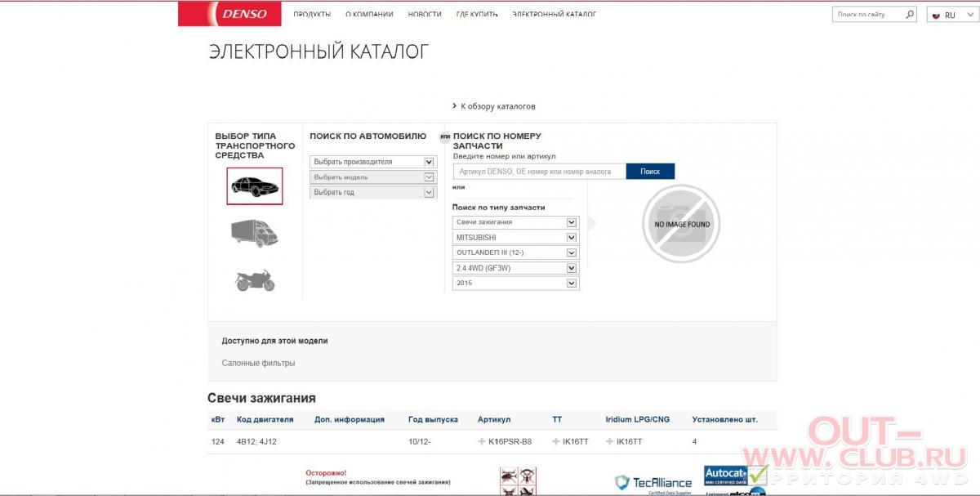Click the Установлено шт. column header

coord(724,419)
